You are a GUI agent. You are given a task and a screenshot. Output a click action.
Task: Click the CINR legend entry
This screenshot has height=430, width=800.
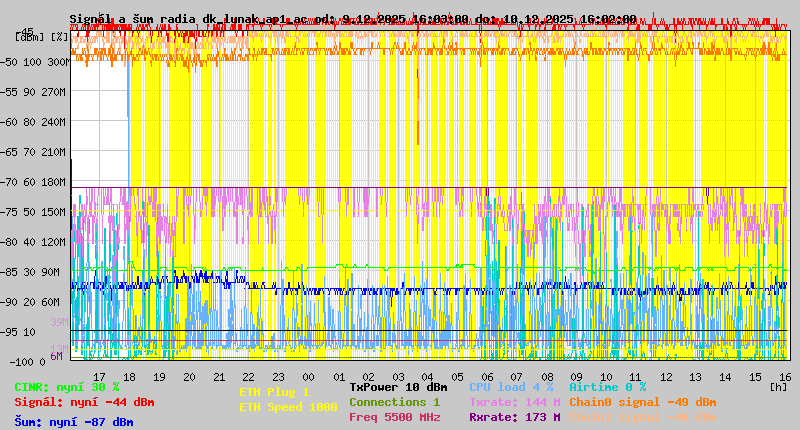(x=67, y=387)
